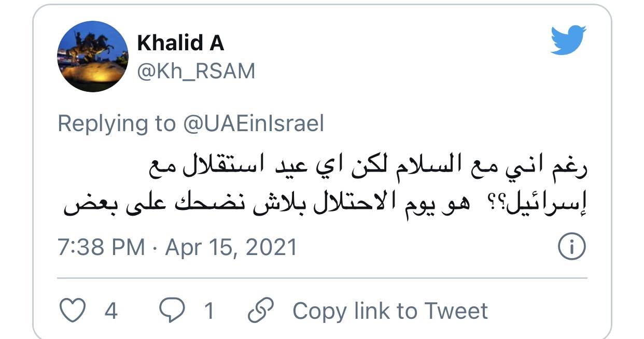644x339 pixels.
Task: Click the Replying to label
Action: [x=117, y=124]
